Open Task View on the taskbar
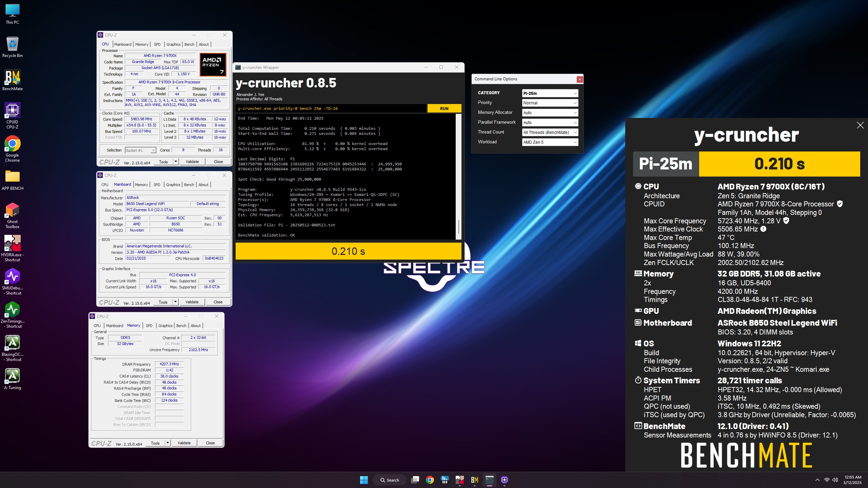The height and width of the screenshot is (488, 868). (415, 480)
